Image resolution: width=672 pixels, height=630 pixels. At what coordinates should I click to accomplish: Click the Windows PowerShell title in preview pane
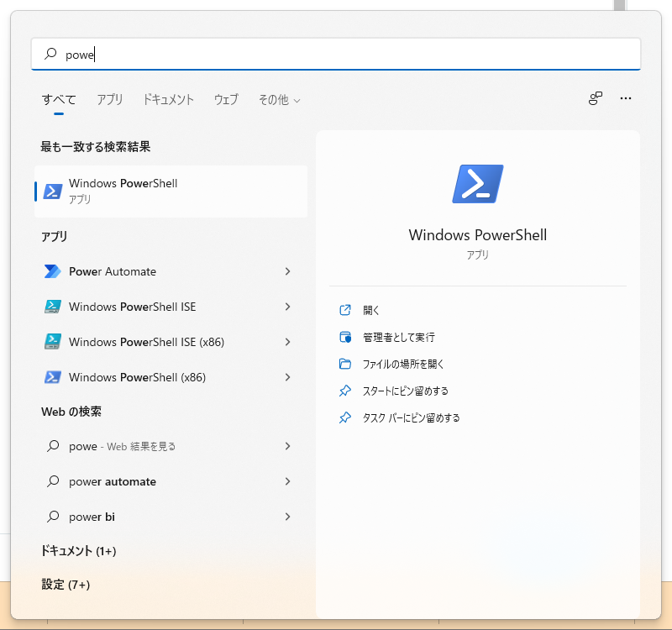pyautogui.click(x=477, y=235)
